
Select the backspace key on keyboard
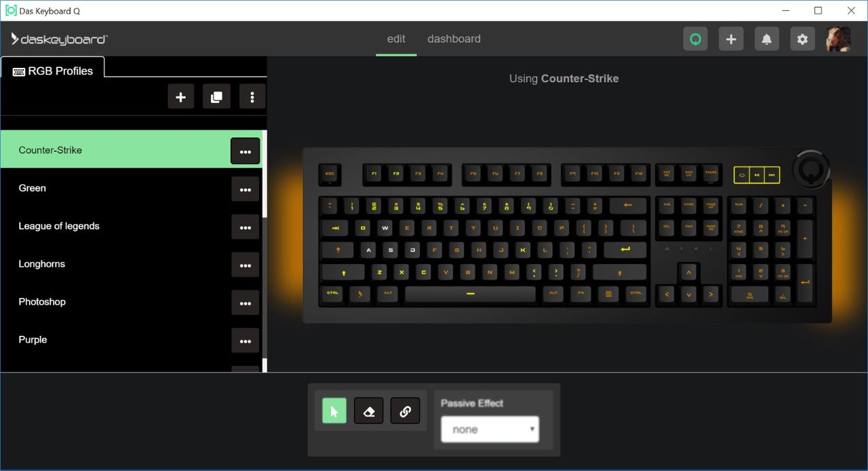pos(628,206)
